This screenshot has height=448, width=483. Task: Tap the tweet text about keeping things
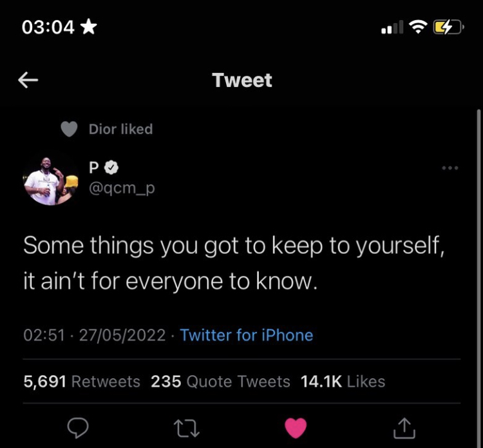234,264
